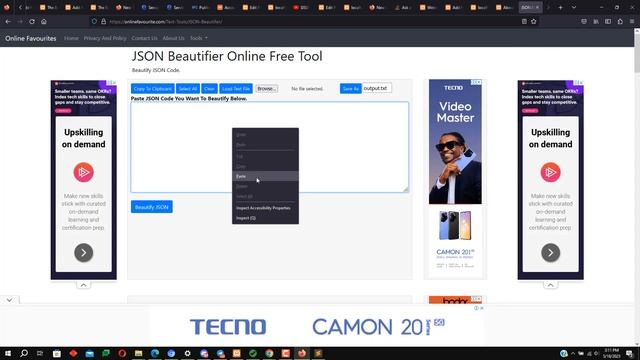
Task: Open Task View on the taskbar
Action: click(40, 353)
